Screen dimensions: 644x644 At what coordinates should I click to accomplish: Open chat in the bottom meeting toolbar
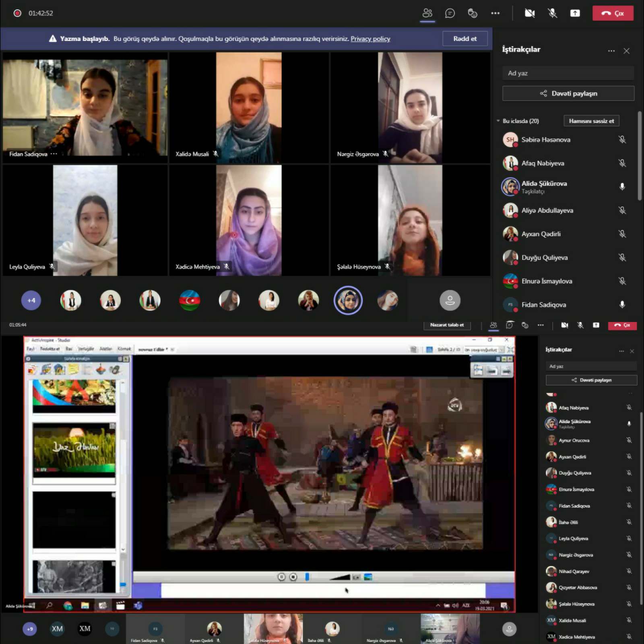pos(510,325)
